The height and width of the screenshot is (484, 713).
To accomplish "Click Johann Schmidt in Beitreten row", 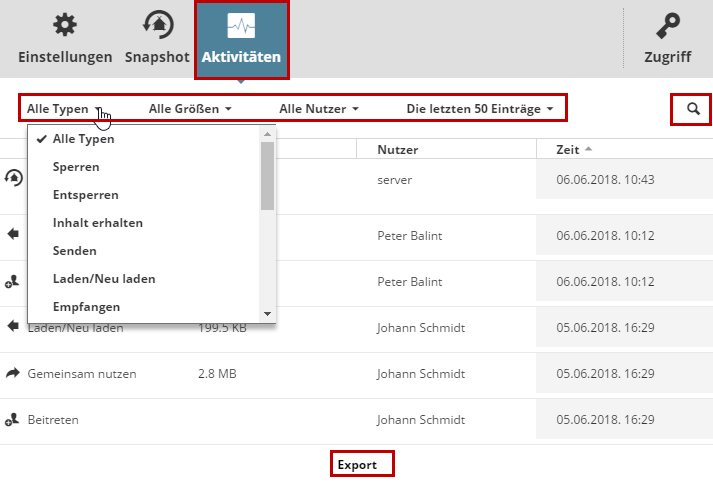I will (x=421, y=419).
